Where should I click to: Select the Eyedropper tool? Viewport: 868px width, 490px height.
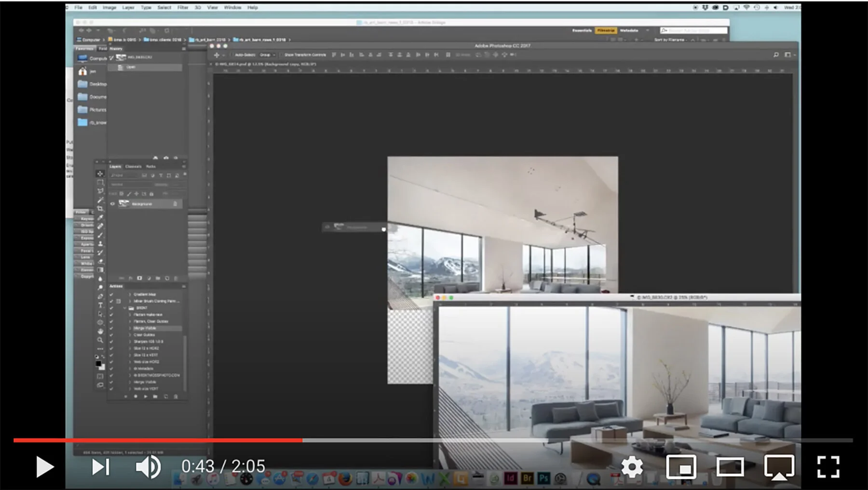100,217
